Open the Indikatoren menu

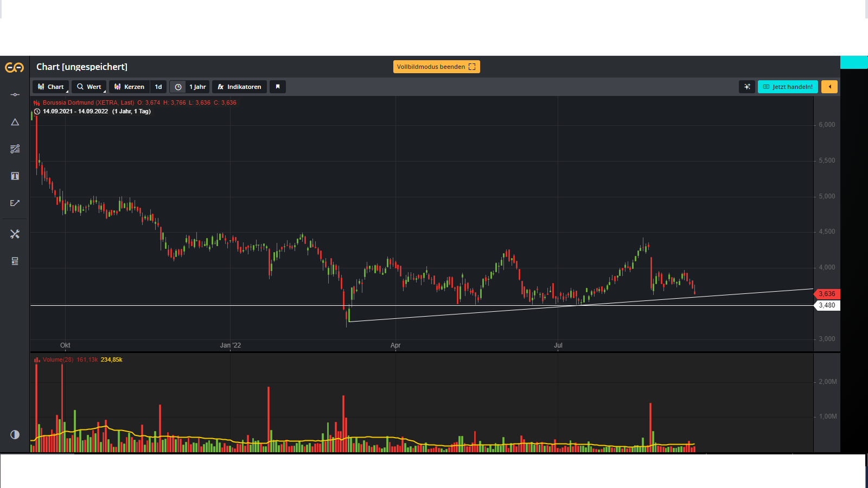[x=239, y=87]
